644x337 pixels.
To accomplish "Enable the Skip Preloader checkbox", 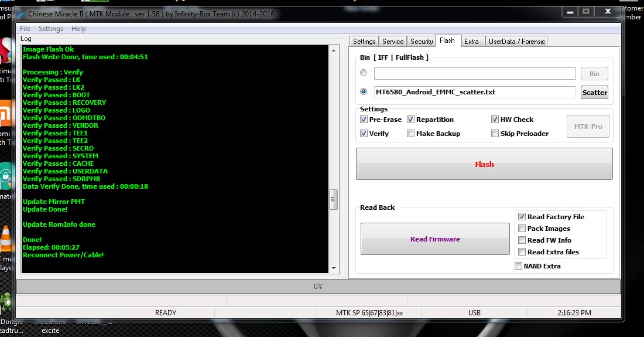I will click(495, 134).
